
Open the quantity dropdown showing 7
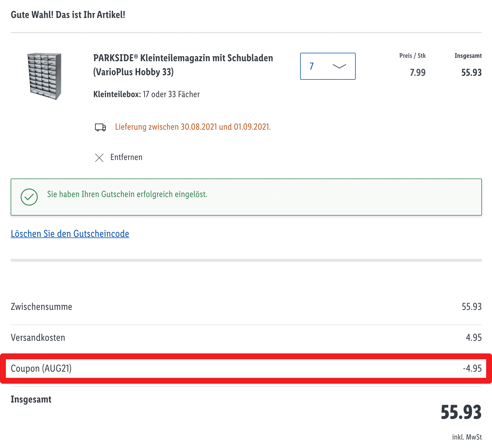tap(328, 66)
